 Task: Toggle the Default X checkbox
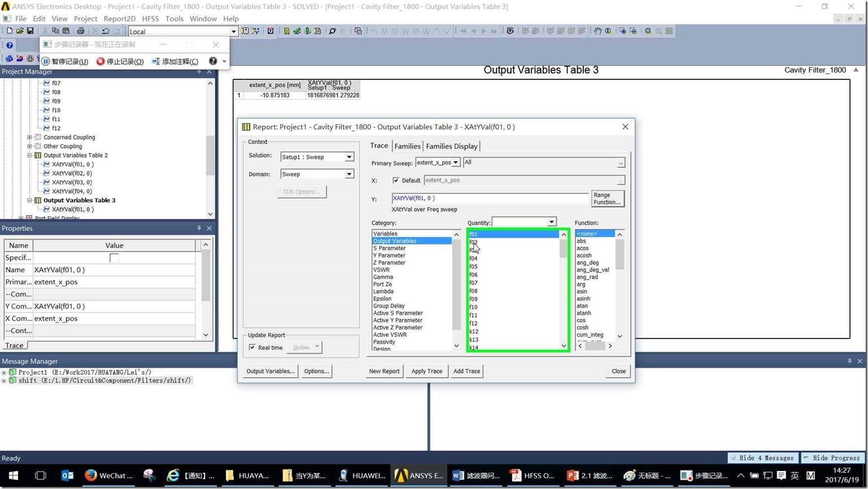[x=396, y=180]
